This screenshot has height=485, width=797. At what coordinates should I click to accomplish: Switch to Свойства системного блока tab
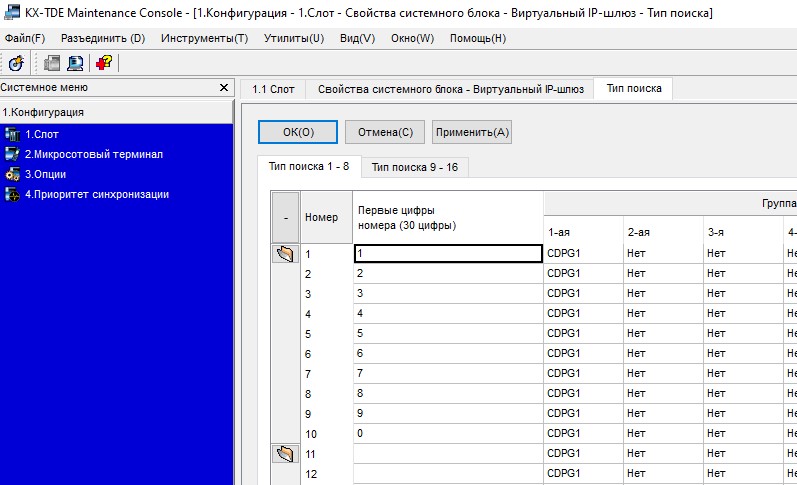click(x=450, y=89)
